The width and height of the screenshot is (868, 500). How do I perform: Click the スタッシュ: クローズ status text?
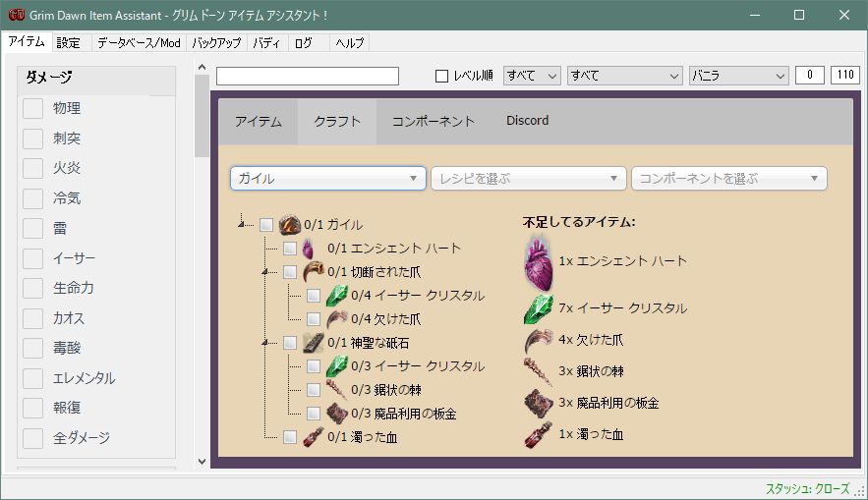pyautogui.click(x=808, y=489)
